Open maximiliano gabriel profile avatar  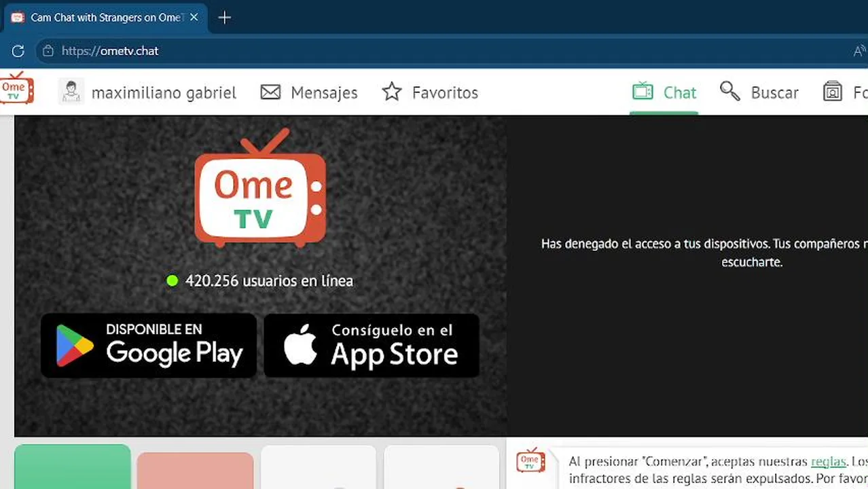(x=71, y=91)
